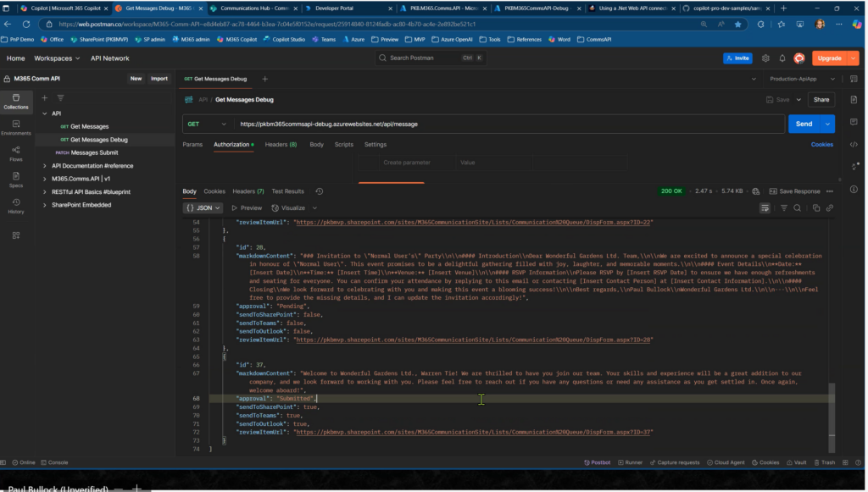Switch to the request Body tab

click(x=317, y=144)
